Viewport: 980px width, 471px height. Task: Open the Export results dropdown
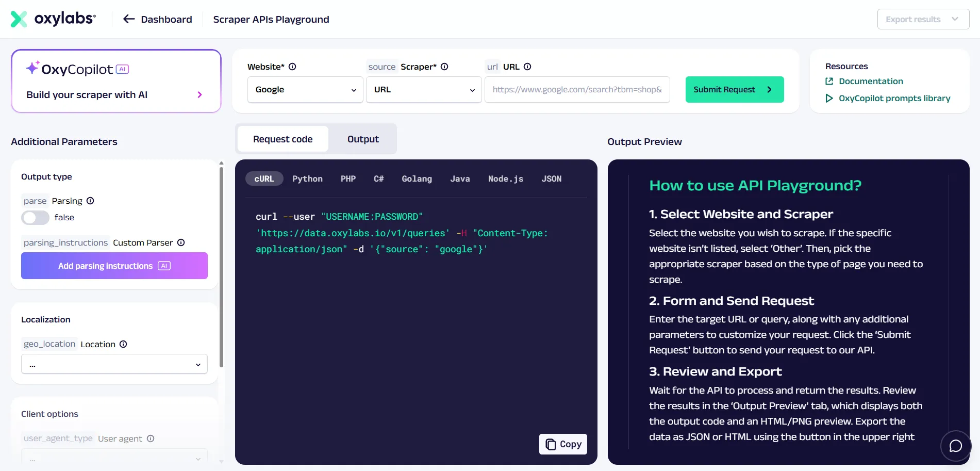pyautogui.click(x=923, y=19)
